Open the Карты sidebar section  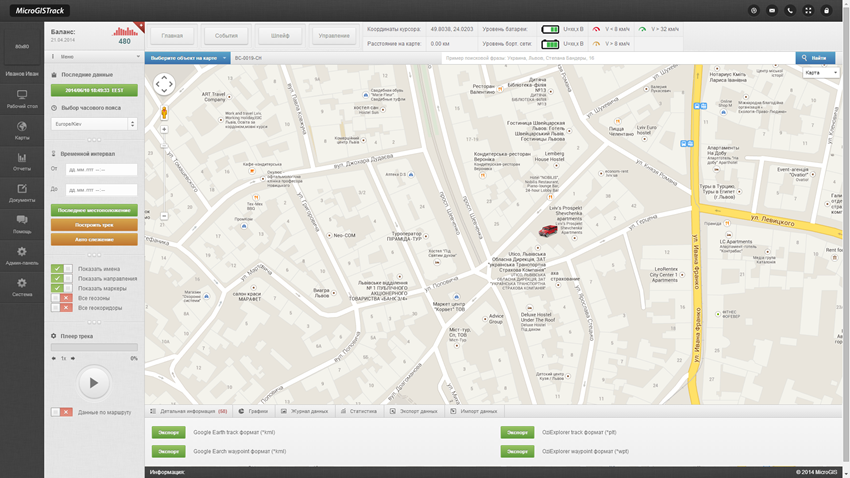[x=22, y=131]
